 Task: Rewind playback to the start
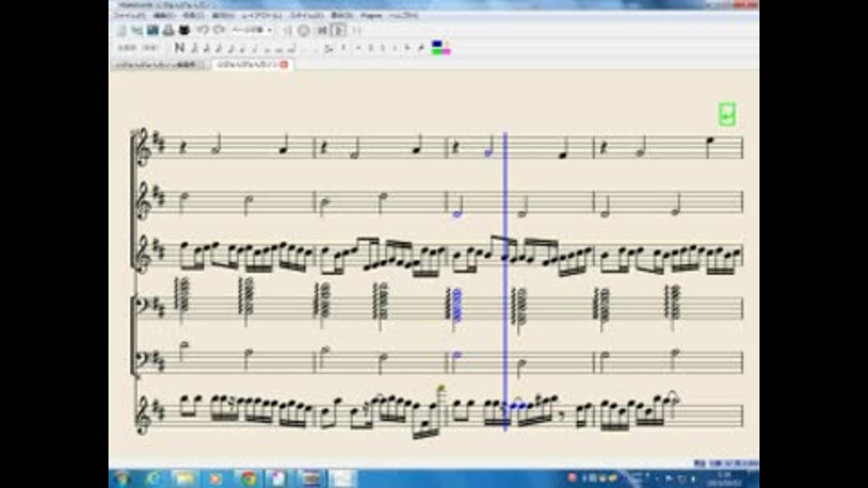[x=322, y=31]
